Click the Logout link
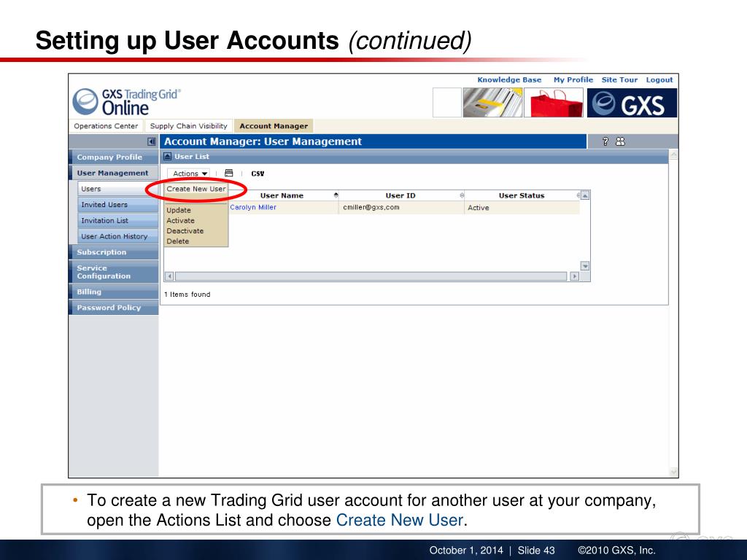The width and height of the screenshot is (747, 560). coord(659,80)
